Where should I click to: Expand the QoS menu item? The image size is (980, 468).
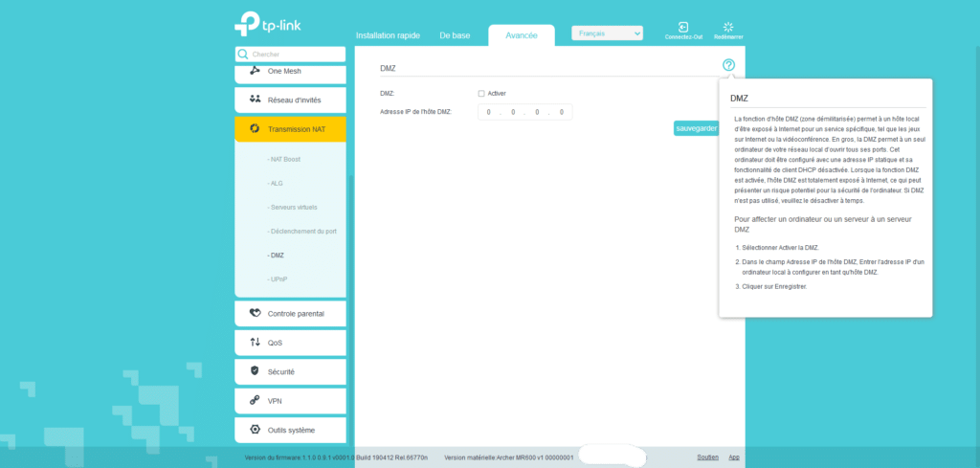290,342
